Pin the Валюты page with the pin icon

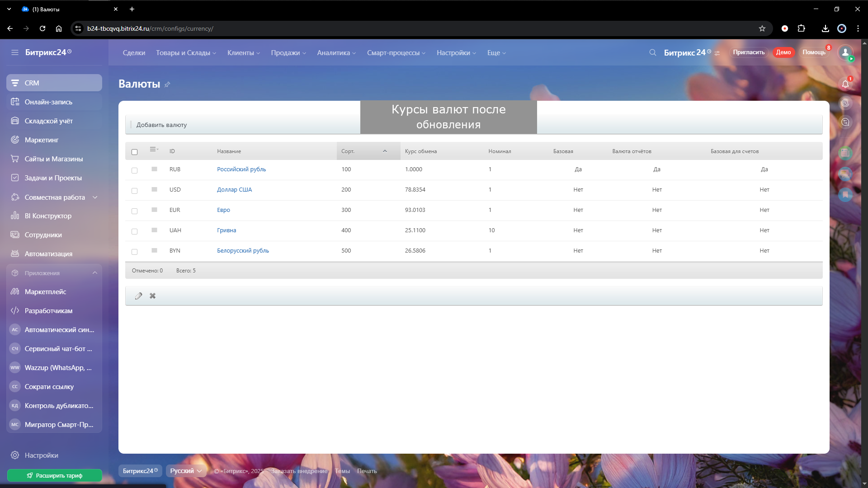pos(167,84)
